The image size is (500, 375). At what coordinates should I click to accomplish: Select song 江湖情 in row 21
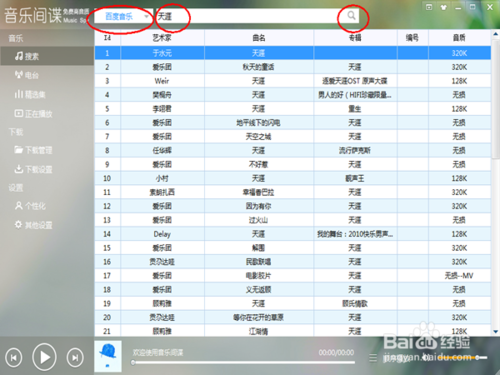click(259, 331)
